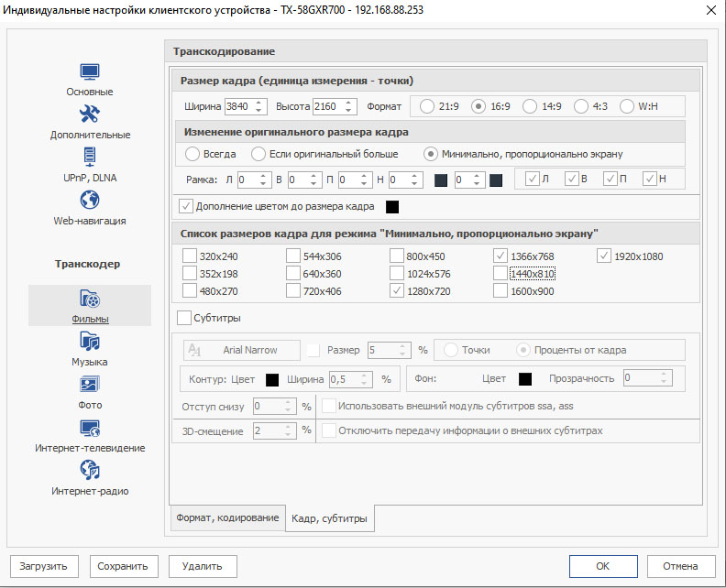
Task: Open Интернет-радио sidebar icon
Action: pos(90,471)
